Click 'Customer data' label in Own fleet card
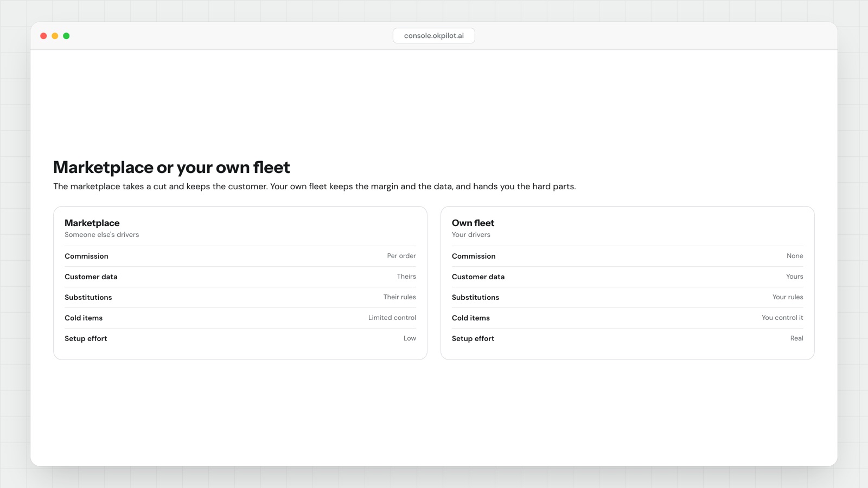This screenshot has width=868, height=488. point(478,277)
